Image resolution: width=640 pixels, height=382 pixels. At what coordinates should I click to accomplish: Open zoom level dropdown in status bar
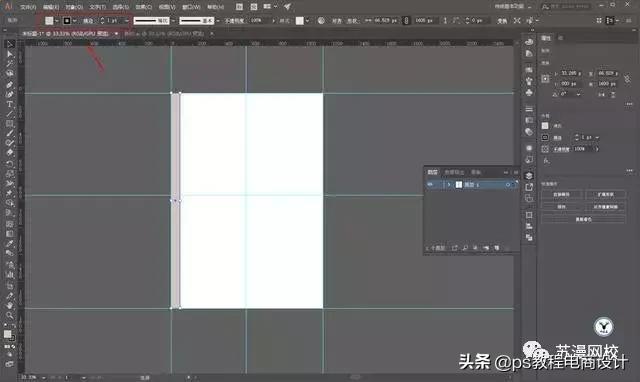(44, 378)
